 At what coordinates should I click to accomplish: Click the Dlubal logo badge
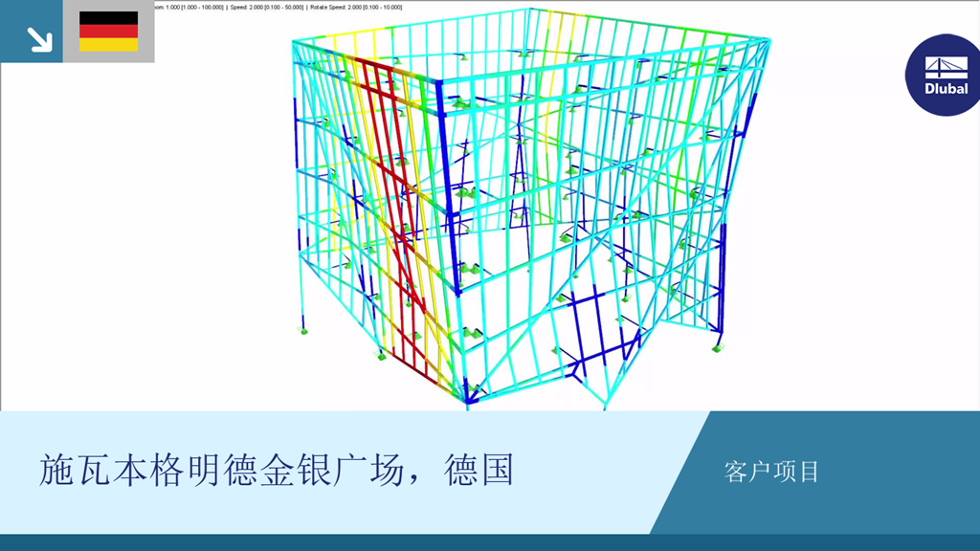coord(943,75)
